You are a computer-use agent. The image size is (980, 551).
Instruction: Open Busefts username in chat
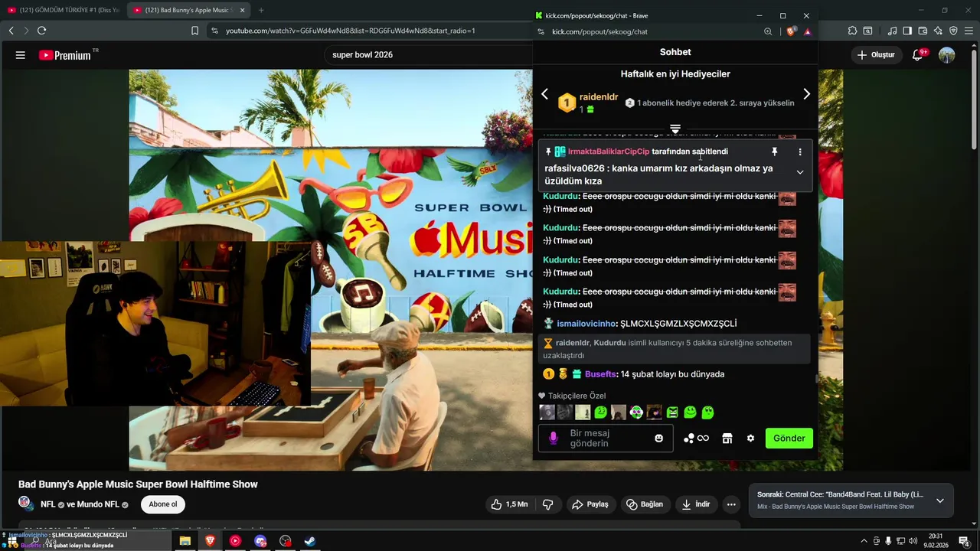[600, 374]
